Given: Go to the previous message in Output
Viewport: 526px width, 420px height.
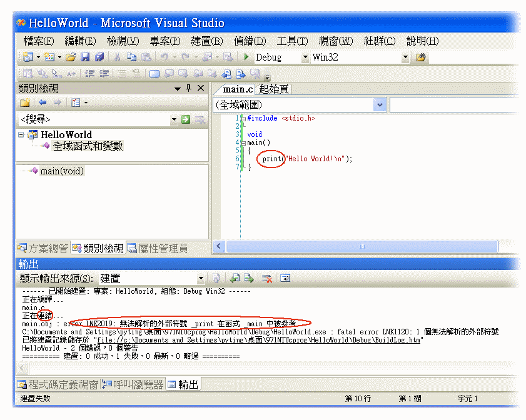Looking at the screenshot, I should tap(235, 278).
